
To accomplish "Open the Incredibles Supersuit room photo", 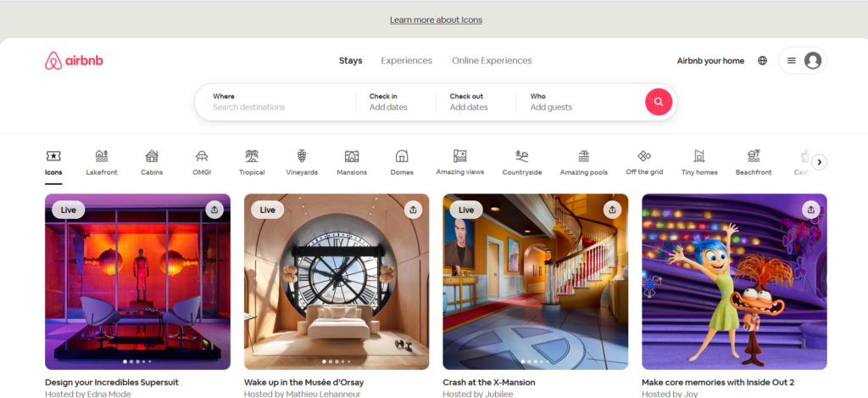I will pos(138,282).
